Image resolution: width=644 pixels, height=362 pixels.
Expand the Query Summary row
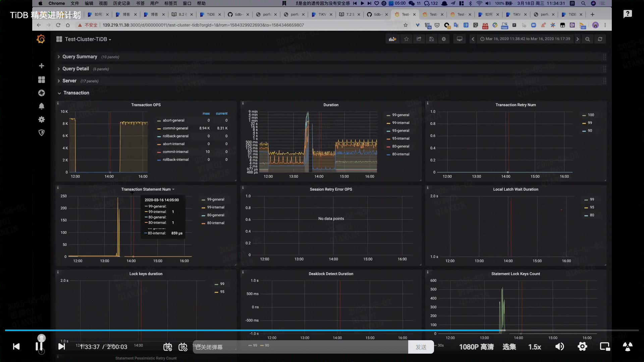pos(79,57)
